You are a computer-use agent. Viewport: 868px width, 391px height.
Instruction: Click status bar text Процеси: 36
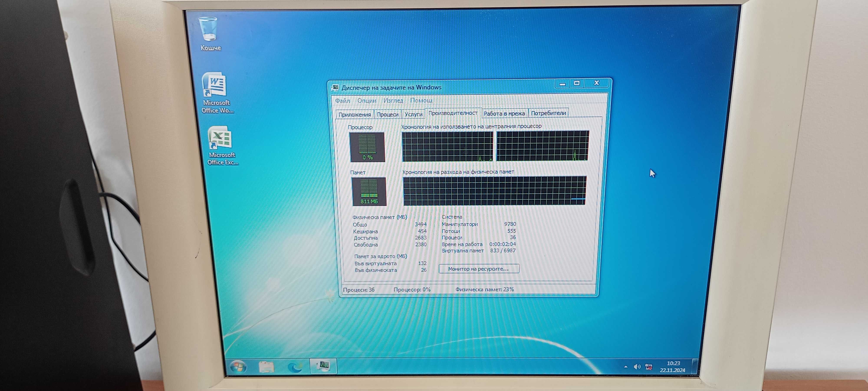coord(358,290)
